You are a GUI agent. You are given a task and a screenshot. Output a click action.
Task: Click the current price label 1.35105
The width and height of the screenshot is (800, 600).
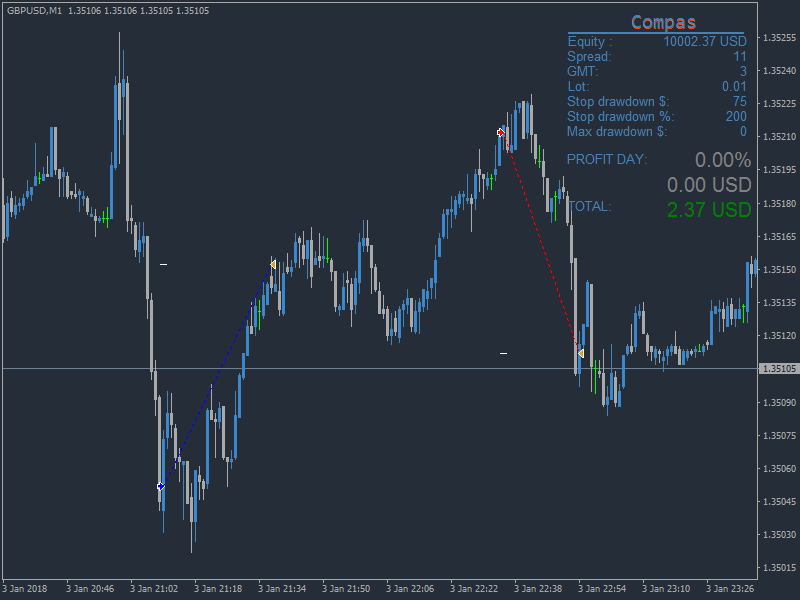(779, 368)
